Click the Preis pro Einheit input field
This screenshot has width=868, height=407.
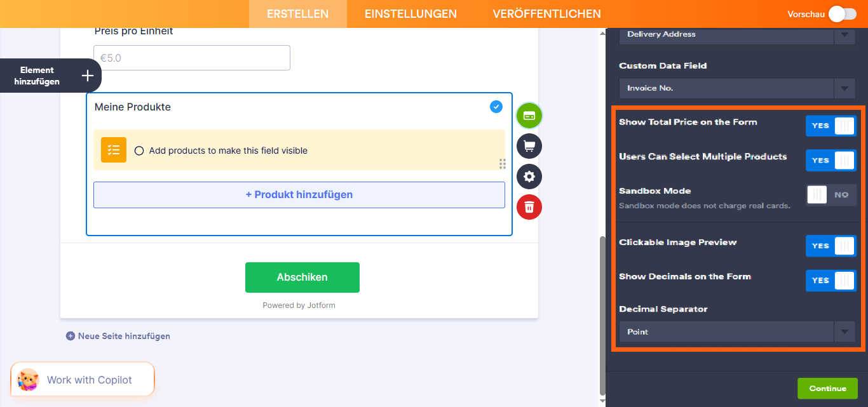[192, 57]
